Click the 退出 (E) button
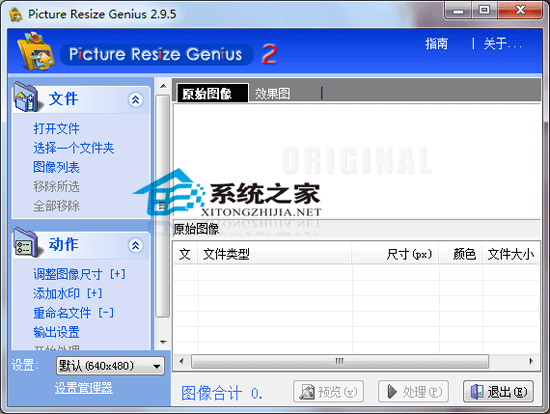The width and height of the screenshot is (550, 414). 498,392
